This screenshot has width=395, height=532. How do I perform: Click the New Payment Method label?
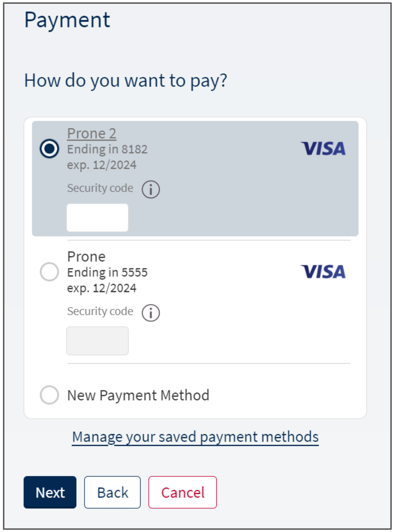[x=138, y=395]
